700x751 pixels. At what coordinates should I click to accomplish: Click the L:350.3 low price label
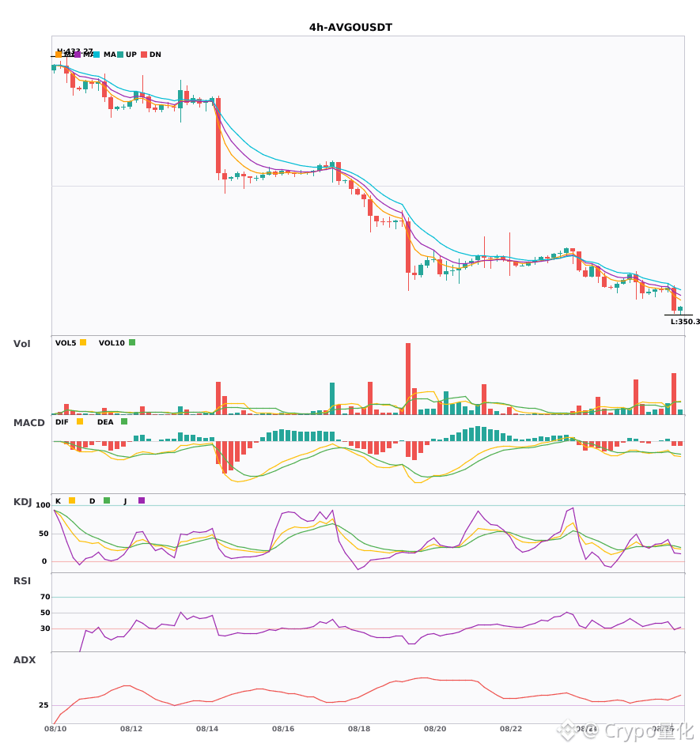(x=685, y=322)
